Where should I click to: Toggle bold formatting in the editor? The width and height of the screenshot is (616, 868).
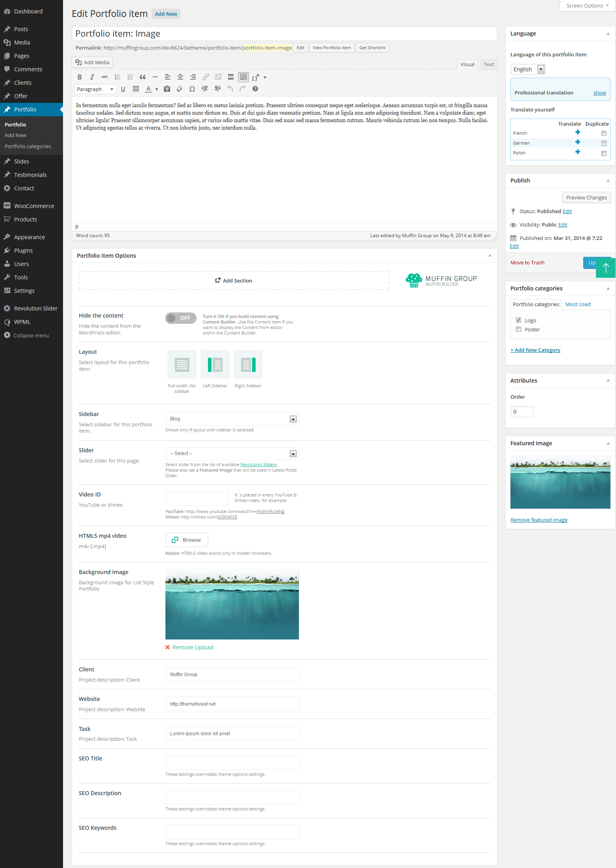pyautogui.click(x=80, y=77)
